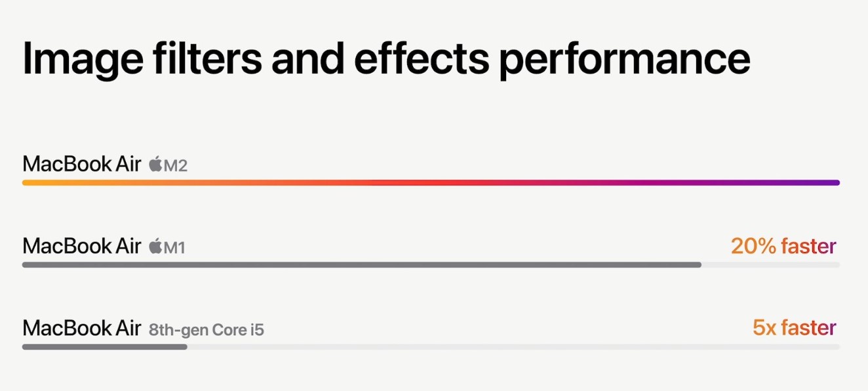Click the Apple logo beside M1
868x391 pixels.
point(155,247)
